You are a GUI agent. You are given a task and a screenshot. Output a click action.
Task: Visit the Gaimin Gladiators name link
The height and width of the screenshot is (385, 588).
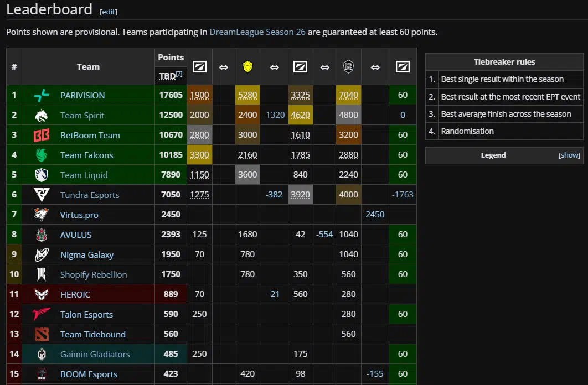coord(95,354)
